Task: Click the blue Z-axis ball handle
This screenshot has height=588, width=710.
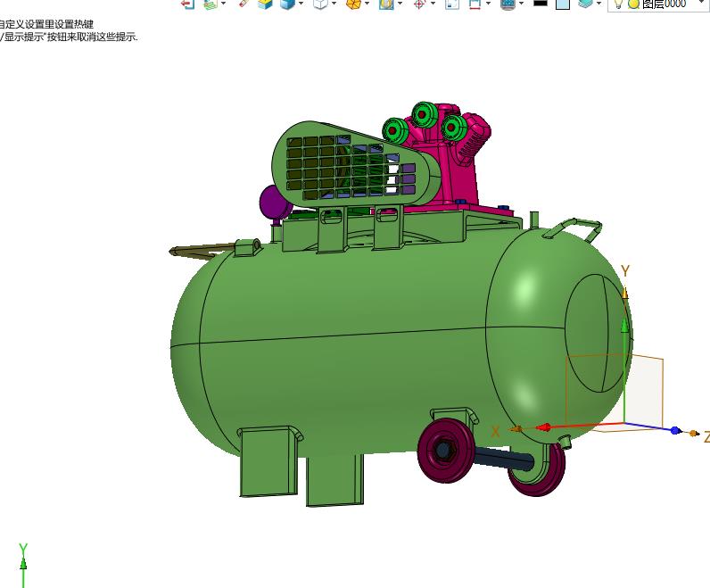Action: (674, 430)
